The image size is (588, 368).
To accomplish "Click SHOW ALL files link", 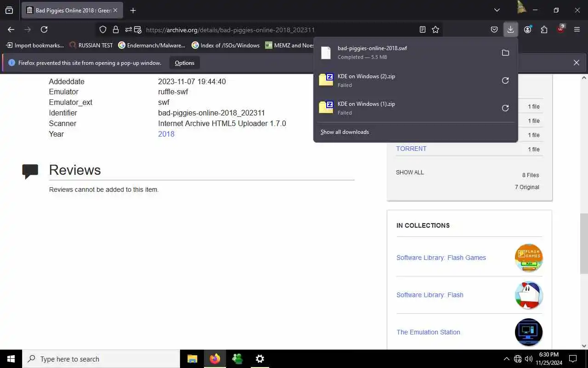I will tap(410, 172).
